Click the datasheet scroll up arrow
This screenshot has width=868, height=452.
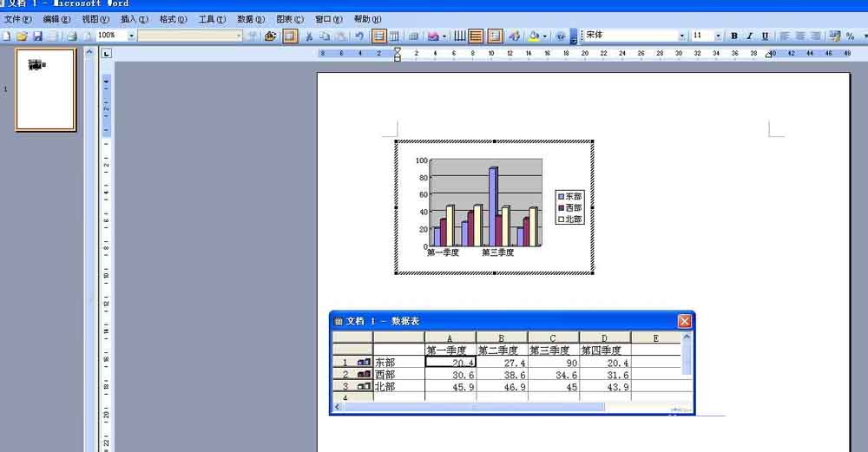[x=687, y=337]
